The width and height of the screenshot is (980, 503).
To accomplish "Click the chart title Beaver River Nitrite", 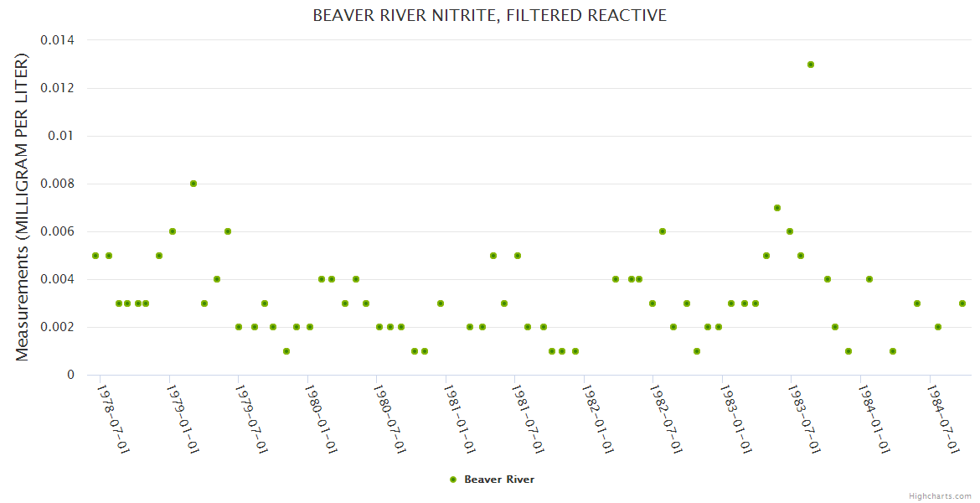I will pos(489,15).
